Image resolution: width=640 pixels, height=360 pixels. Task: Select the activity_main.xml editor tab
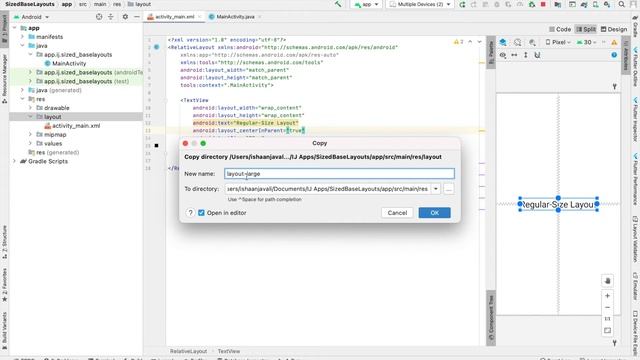[174, 17]
